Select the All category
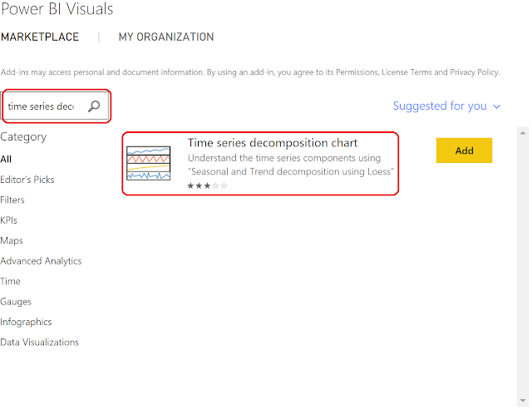The image size is (532, 410). click(6, 159)
